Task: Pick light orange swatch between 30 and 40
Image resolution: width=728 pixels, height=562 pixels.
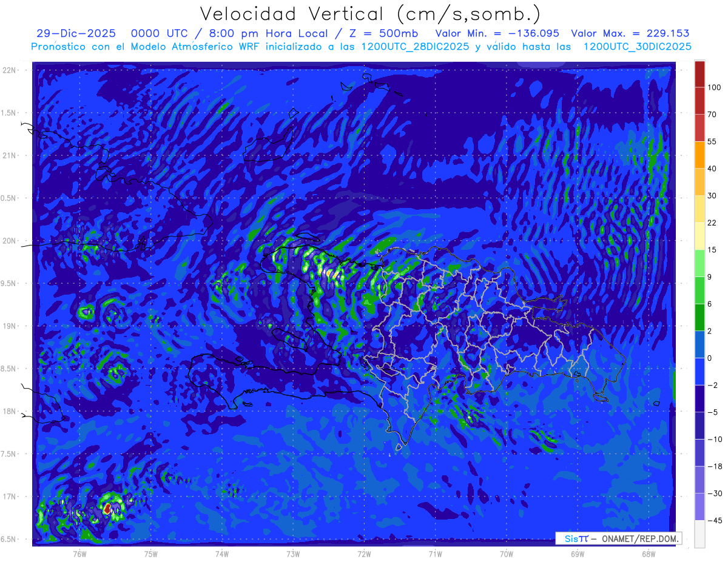Action: [699, 181]
